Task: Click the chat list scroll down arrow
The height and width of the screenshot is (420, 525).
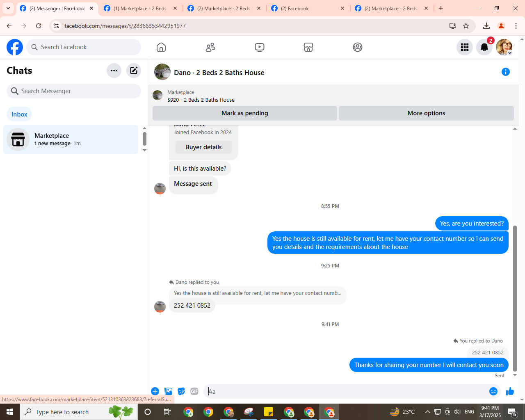Action: tap(144, 150)
